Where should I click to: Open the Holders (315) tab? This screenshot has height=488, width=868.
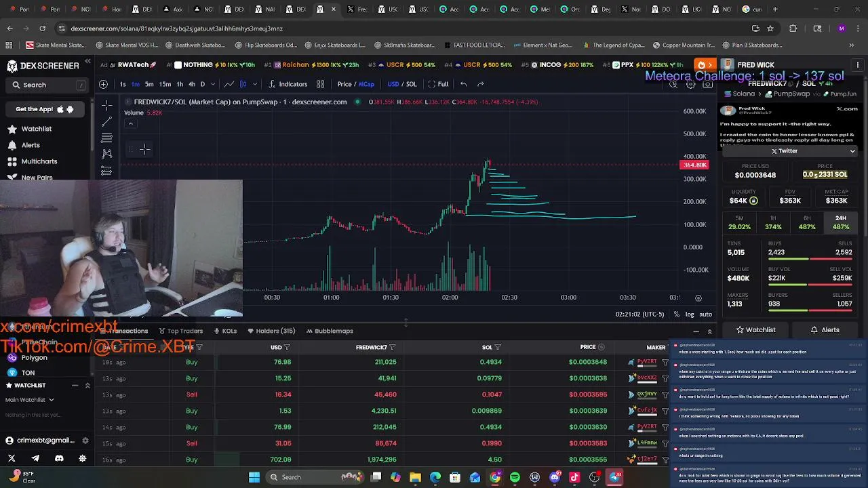271,331
